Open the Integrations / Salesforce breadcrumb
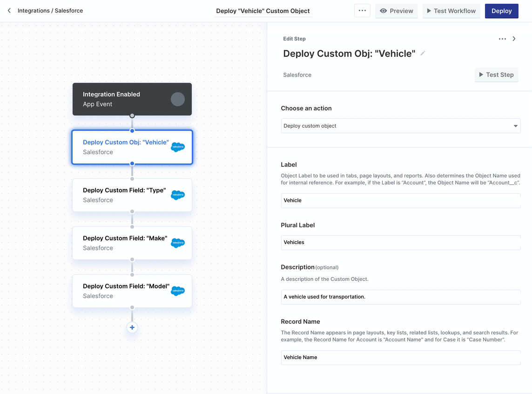Viewport: 532px width, 394px height. [x=50, y=11]
